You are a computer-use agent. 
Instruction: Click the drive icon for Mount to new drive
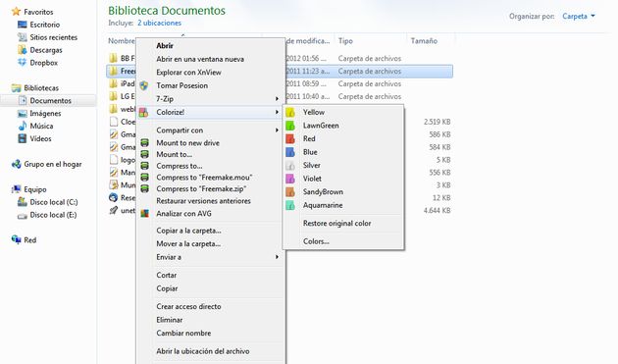[144, 143]
